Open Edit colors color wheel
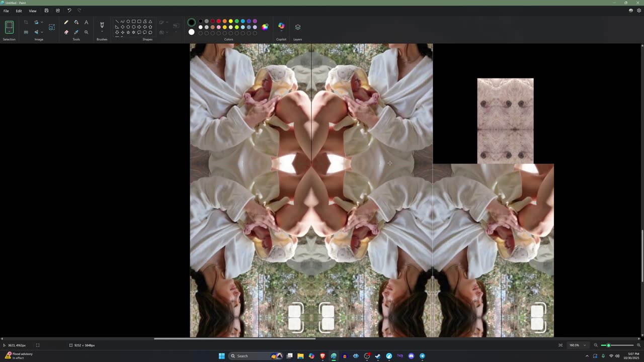Screen dimensions: 644x362 pyautogui.click(x=265, y=27)
